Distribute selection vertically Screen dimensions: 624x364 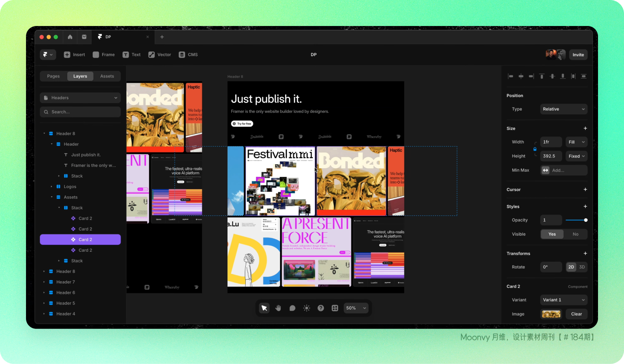[584, 76]
